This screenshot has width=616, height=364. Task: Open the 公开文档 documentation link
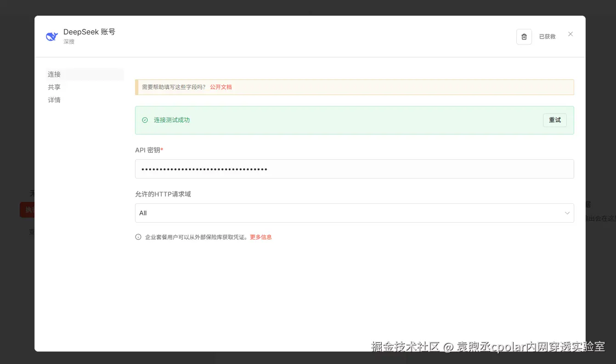pyautogui.click(x=221, y=87)
